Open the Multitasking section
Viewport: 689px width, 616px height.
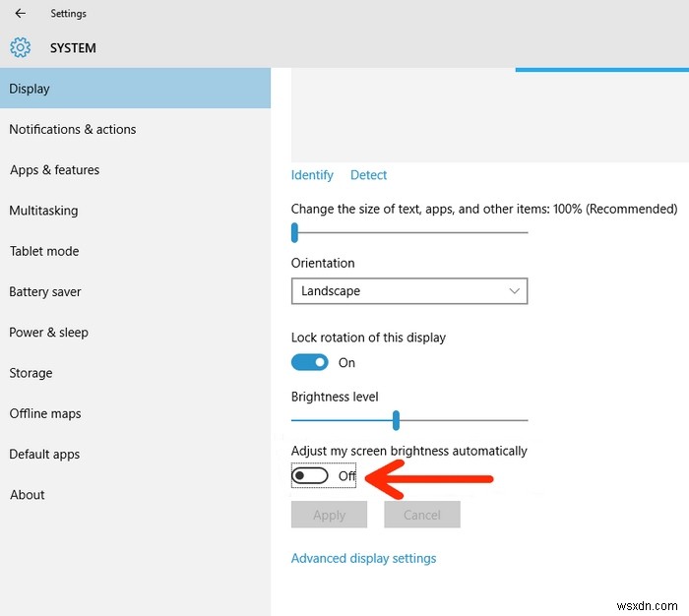(136, 211)
